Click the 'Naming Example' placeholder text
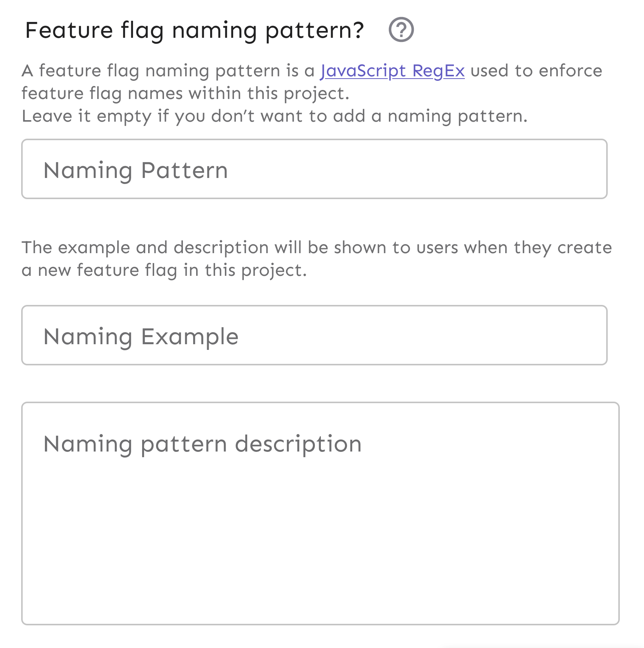The height and width of the screenshot is (648, 644). point(141,337)
